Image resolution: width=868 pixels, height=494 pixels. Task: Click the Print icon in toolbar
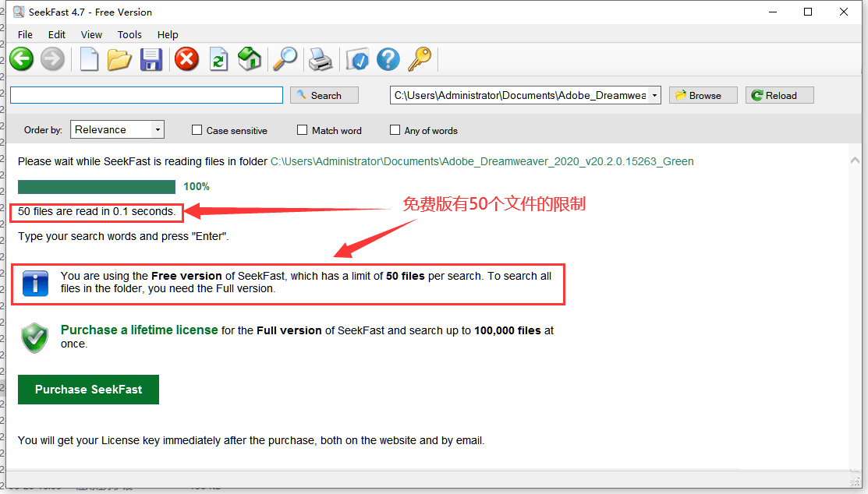[321, 59]
